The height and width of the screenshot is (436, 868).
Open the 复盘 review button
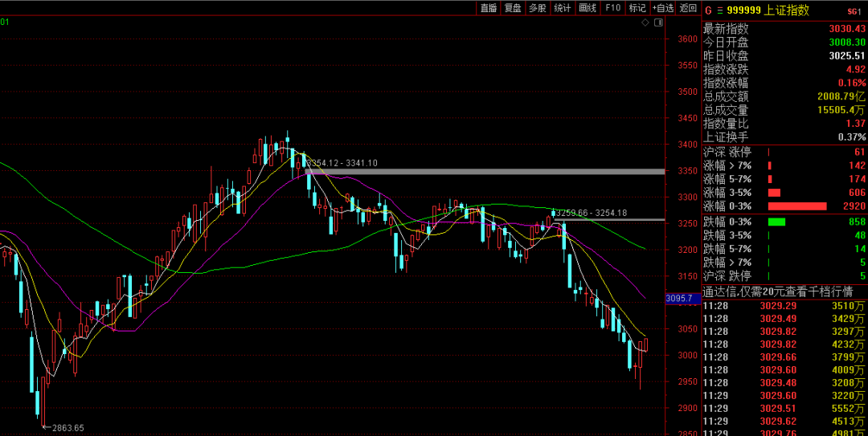pyautogui.click(x=513, y=8)
